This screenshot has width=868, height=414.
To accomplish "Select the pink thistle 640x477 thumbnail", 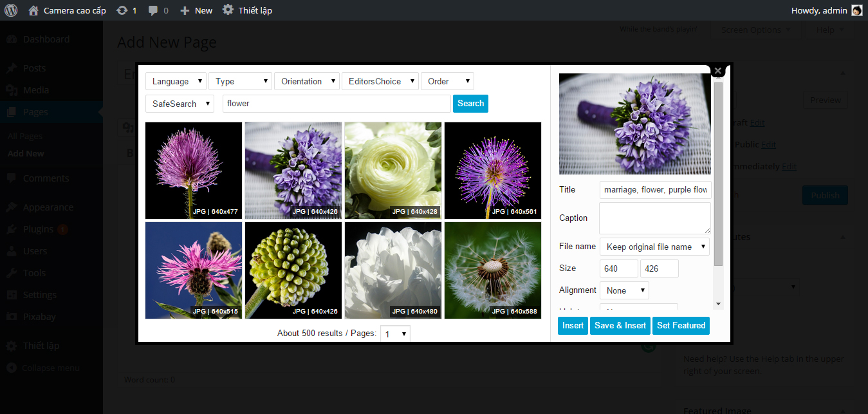I will point(194,171).
